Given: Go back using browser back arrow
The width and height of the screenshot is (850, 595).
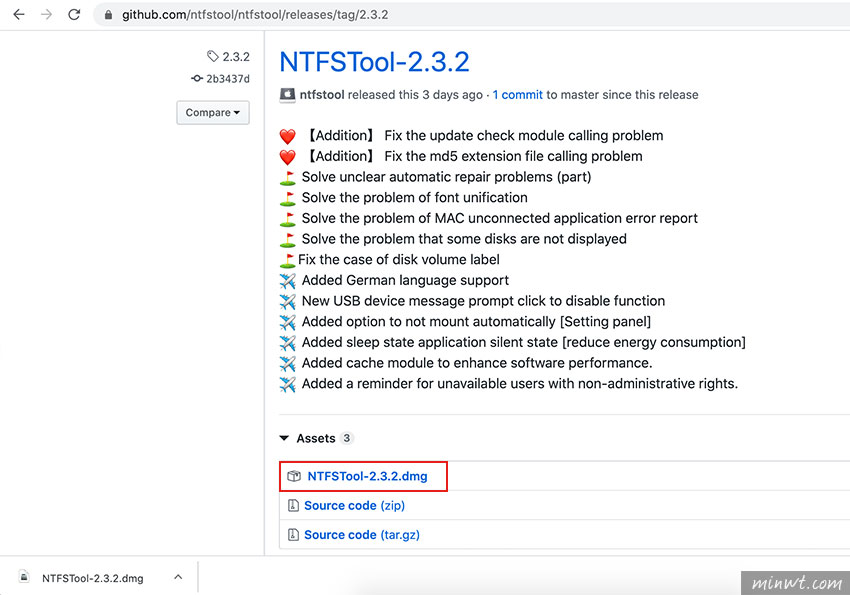Looking at the screenshot, I should (x=19, y=15).
